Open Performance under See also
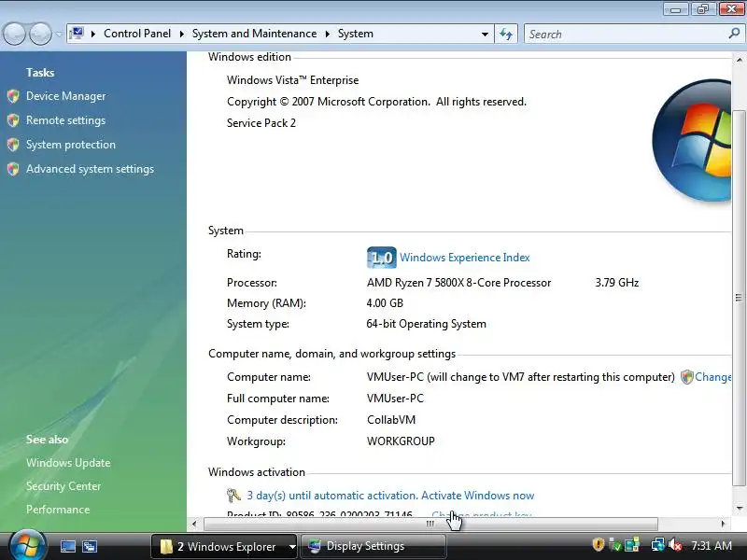This screenshot has height=560, width=747. (x=58, y=510)
